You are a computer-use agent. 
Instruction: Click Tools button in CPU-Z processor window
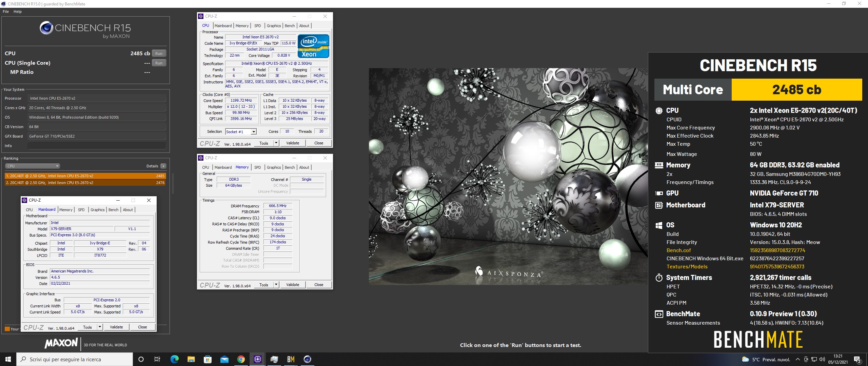point(264,143)
